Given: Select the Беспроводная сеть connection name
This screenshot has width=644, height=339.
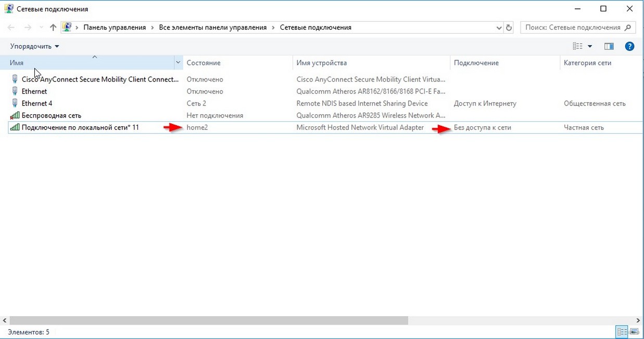Looking at the screenshot, I should coord(51,115).
